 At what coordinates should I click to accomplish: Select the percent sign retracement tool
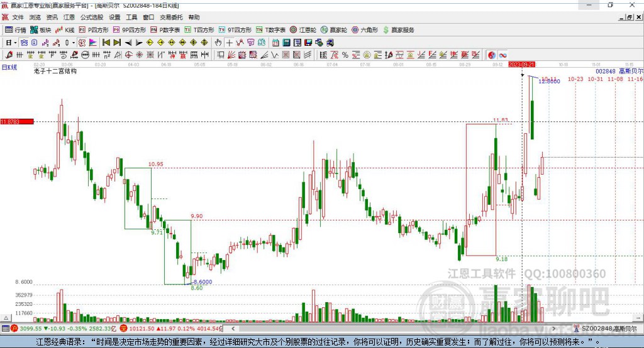pos(345,55)
